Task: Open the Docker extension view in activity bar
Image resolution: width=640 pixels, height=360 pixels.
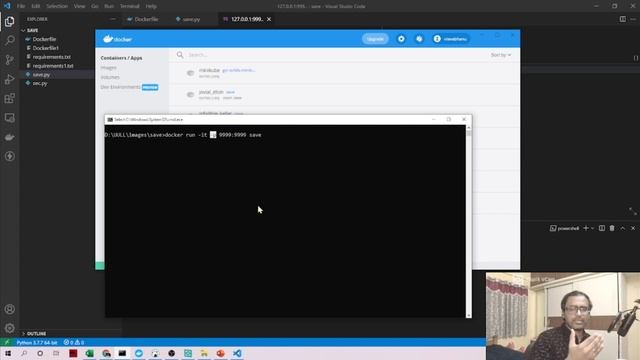Action: pyautogui.click(x=9, y=137)
